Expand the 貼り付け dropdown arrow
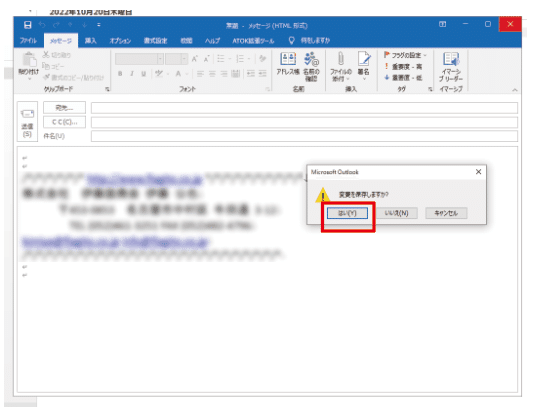The image size is (542, 411). [29, 79]
